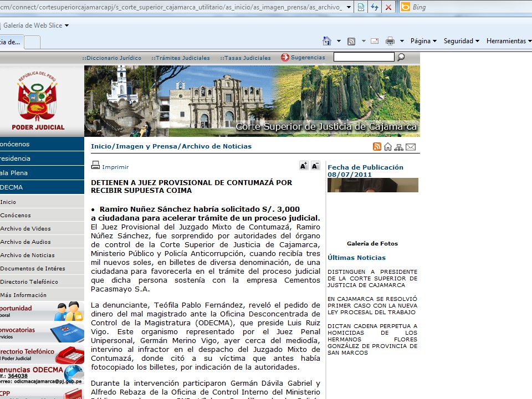Open the address bar history dropdown
The width and height of the screenshot is (532, 399).
tap(349, 7)
